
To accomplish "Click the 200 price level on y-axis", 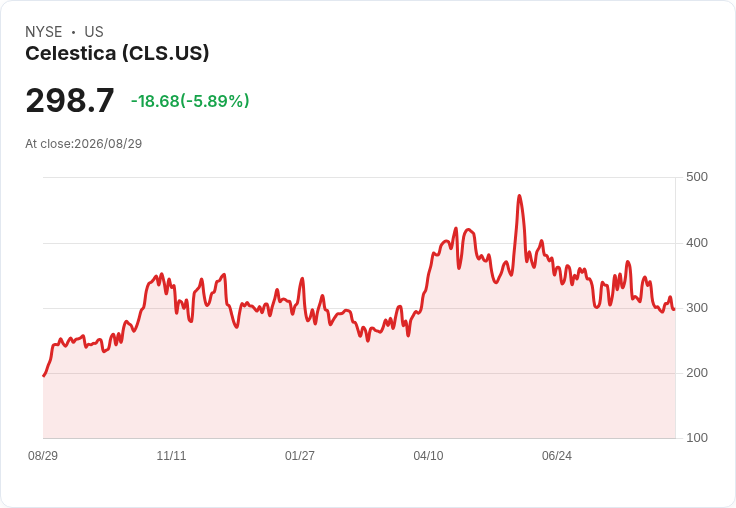I will [x=697, y=373].
